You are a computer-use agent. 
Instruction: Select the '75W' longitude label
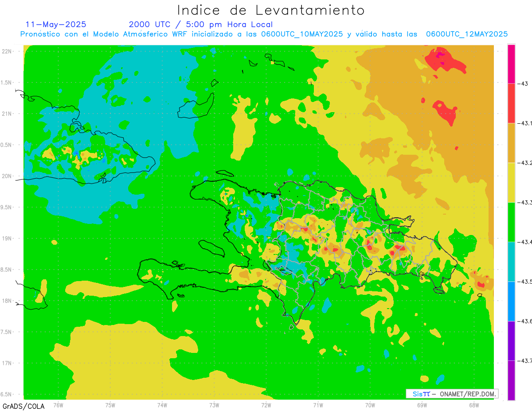click(110, 405)
